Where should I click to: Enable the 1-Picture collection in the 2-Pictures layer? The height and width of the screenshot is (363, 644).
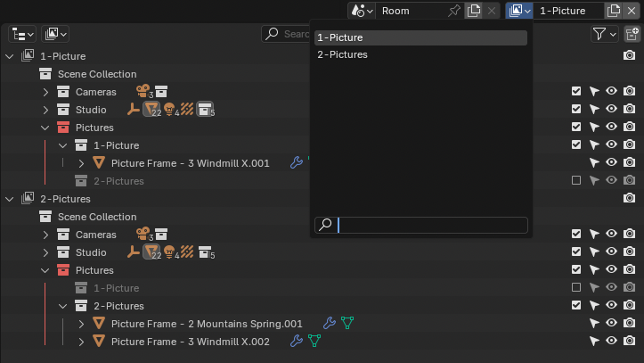576,288
